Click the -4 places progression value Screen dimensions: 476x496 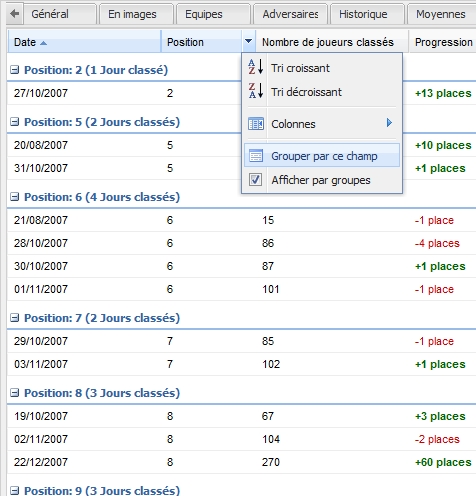click(437, 243)
